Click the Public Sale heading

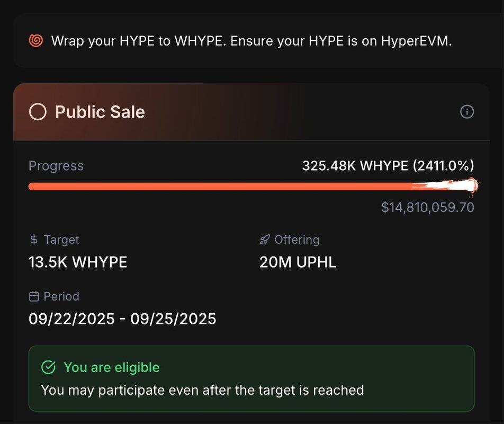coord(100,112)
